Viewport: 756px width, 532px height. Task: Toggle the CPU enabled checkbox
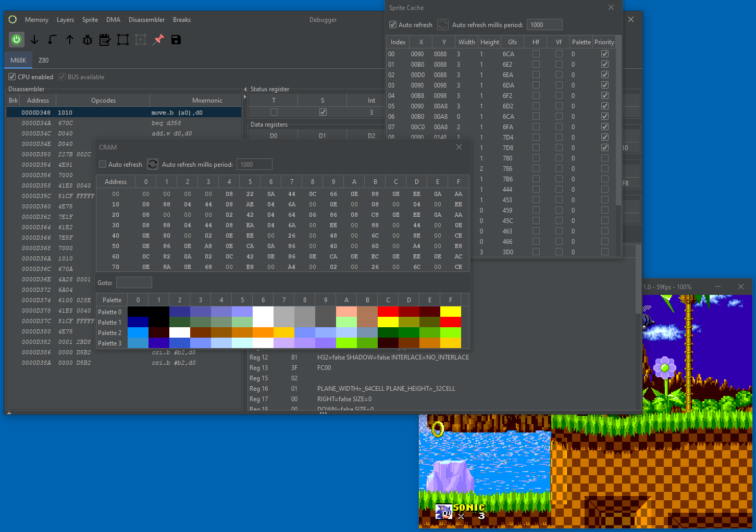click(12, 77)
